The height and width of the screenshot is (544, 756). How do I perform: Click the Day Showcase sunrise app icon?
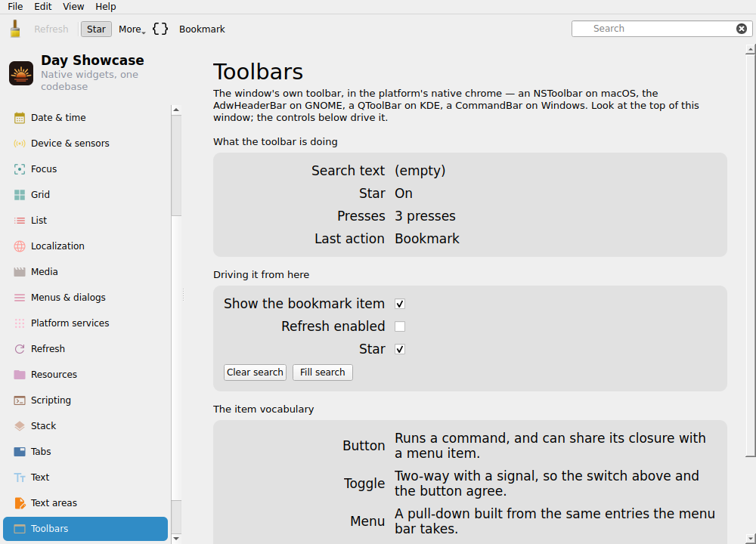[21, 73]
